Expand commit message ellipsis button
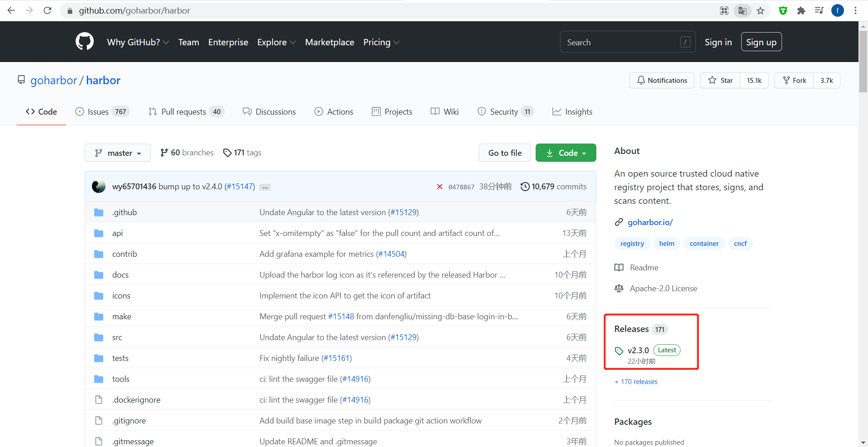Screen dimensions: 868x447 click(265, 187)
